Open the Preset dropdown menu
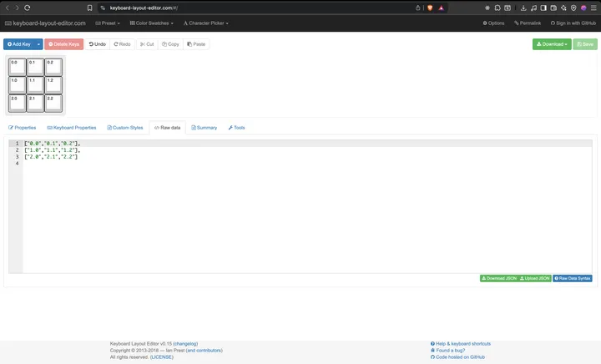 [108, 23]
